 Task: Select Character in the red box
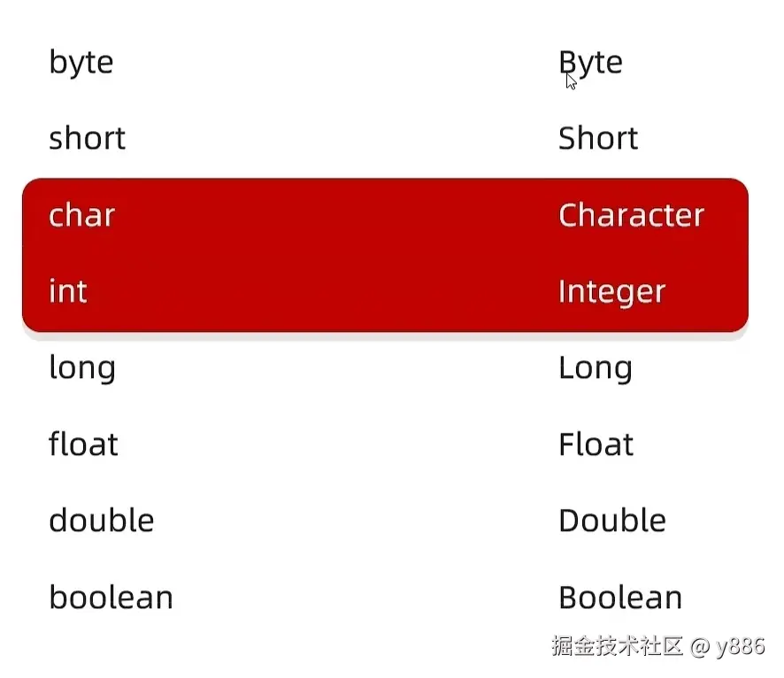coord(632,215)
